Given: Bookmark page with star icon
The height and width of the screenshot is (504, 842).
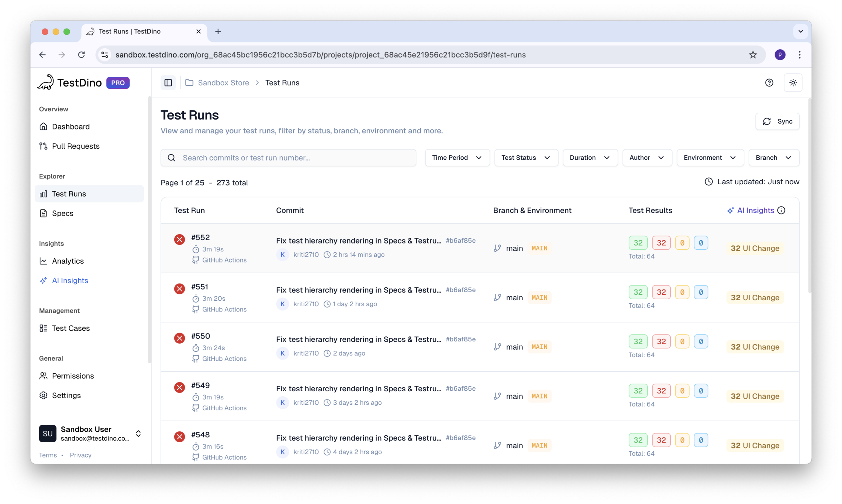Looking at the screenshot, I should [753, 55].
